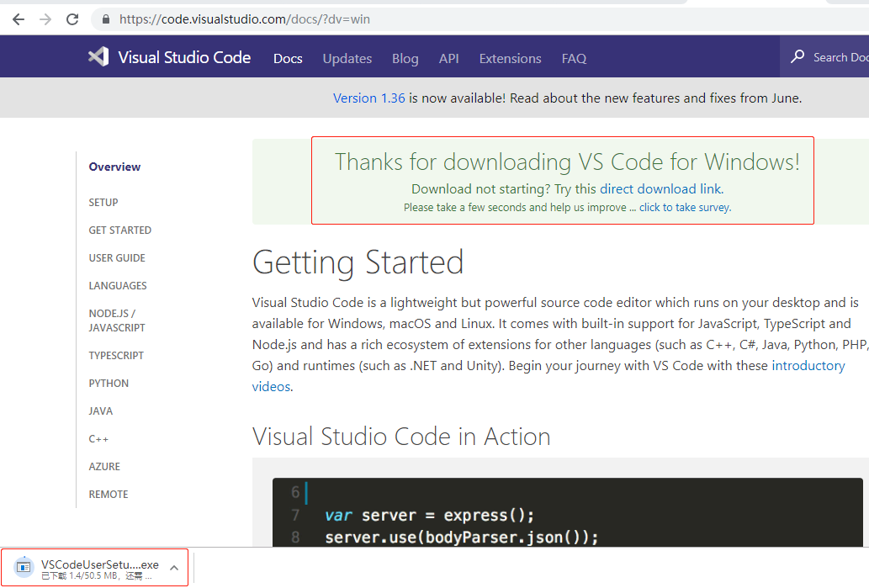Click the 'Getting Started' heading

tap(358, 262)
